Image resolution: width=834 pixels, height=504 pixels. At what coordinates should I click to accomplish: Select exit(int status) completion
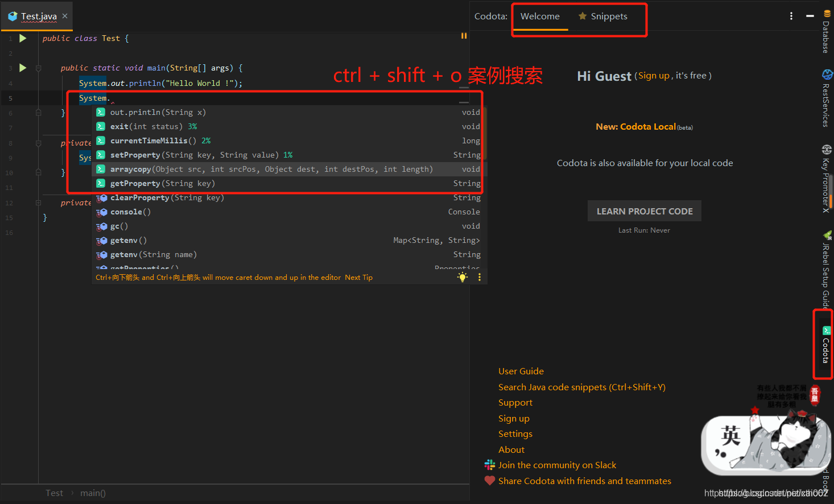coord(289,126)
